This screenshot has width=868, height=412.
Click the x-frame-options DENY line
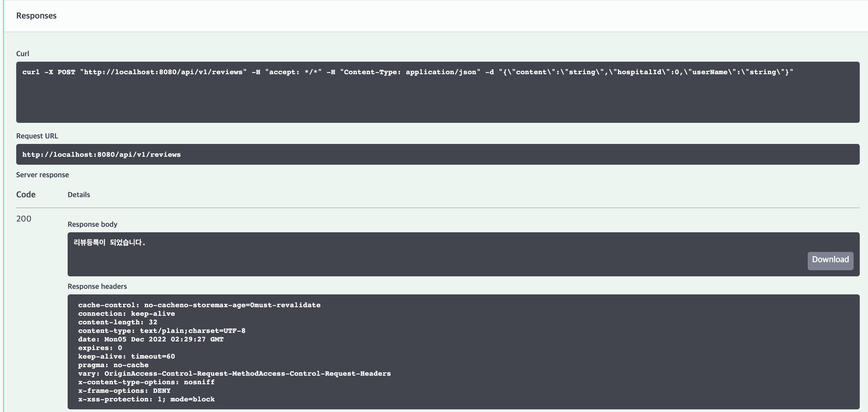124,391
